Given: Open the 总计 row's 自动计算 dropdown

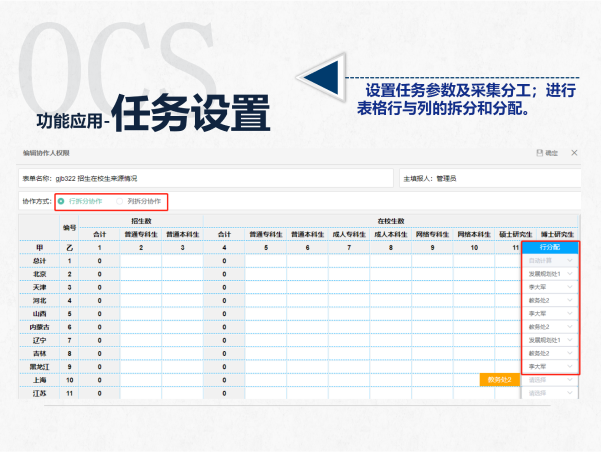Looking at the screenshot, I should tap(549, 260).
